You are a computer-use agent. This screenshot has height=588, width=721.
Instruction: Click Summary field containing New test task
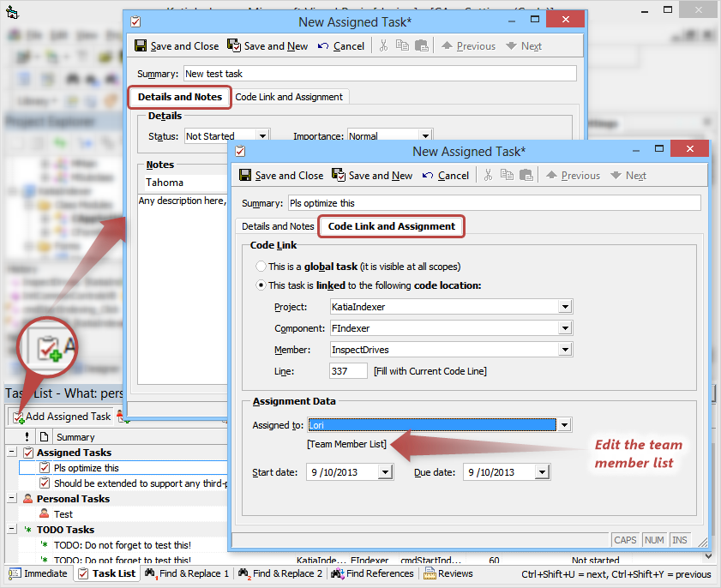pyautogui.click(x=380, y=74)
